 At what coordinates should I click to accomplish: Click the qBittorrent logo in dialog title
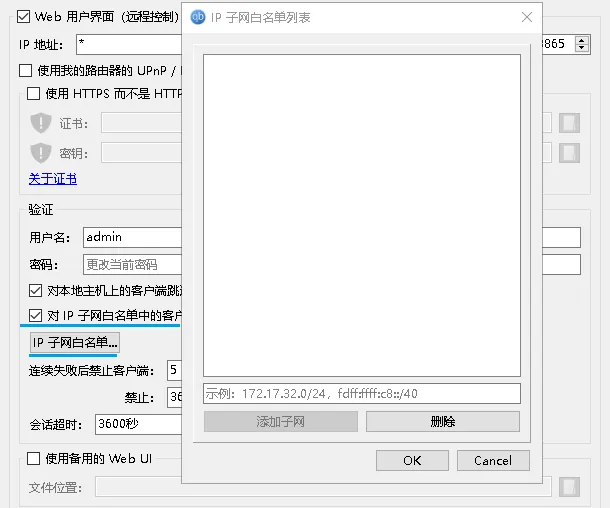click(x=198, y=17)
